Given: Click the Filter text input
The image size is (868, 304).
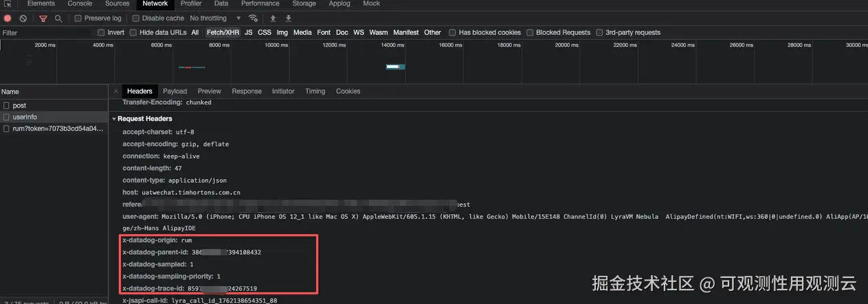Looking at the screenshot, I should coord(45,32).
